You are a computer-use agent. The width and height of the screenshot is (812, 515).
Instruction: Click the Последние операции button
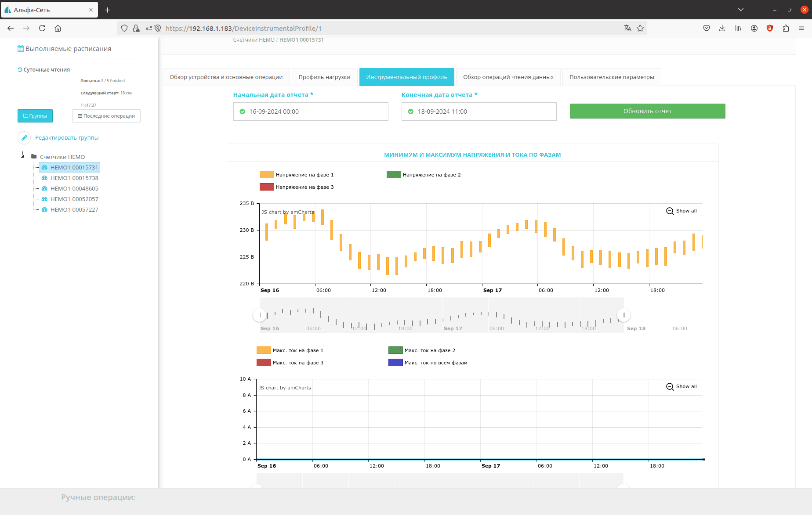click(106, 116)
